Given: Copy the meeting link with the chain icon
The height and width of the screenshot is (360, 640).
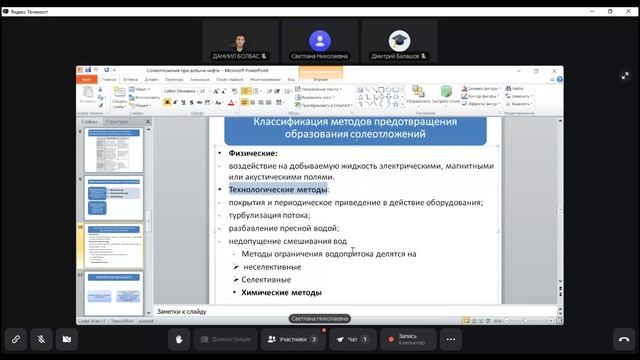Looking at the screenshot, I should click(x=16, y=339).
